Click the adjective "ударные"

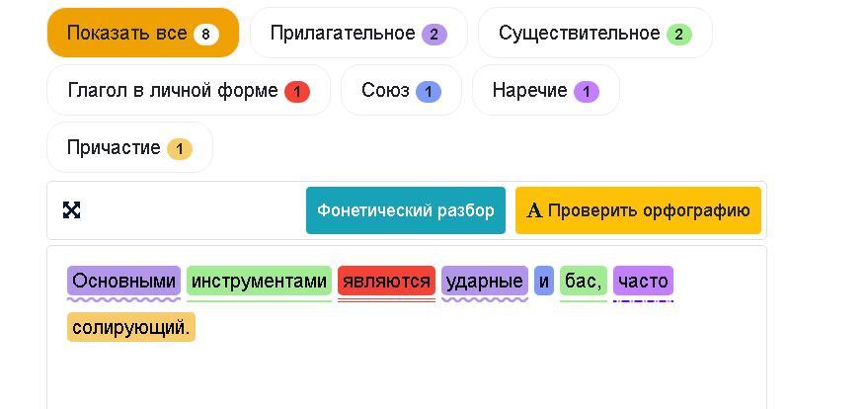(x=484, y=282)
